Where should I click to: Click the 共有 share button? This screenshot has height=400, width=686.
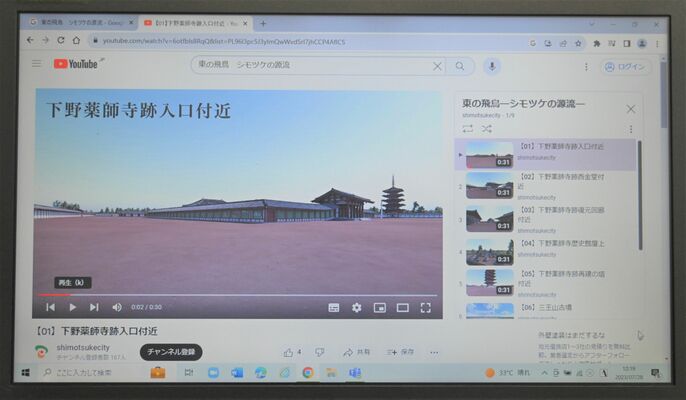click(x=357, y=352)
